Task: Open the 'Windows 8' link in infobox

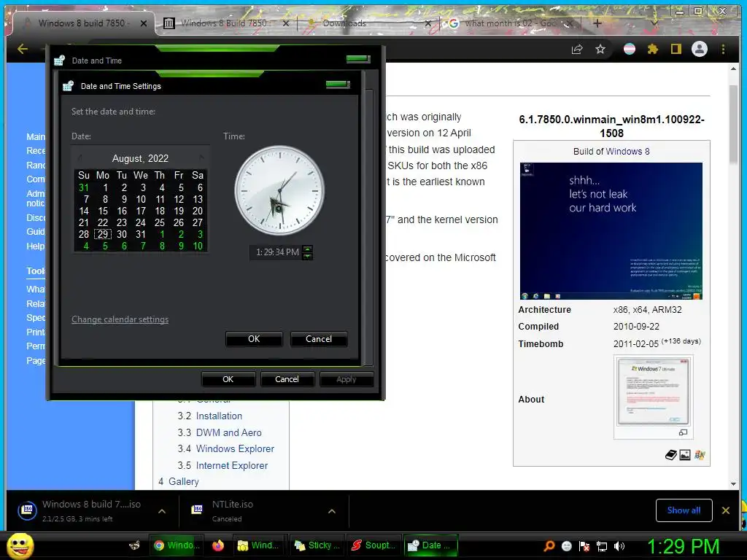Action: click(628, 152)
